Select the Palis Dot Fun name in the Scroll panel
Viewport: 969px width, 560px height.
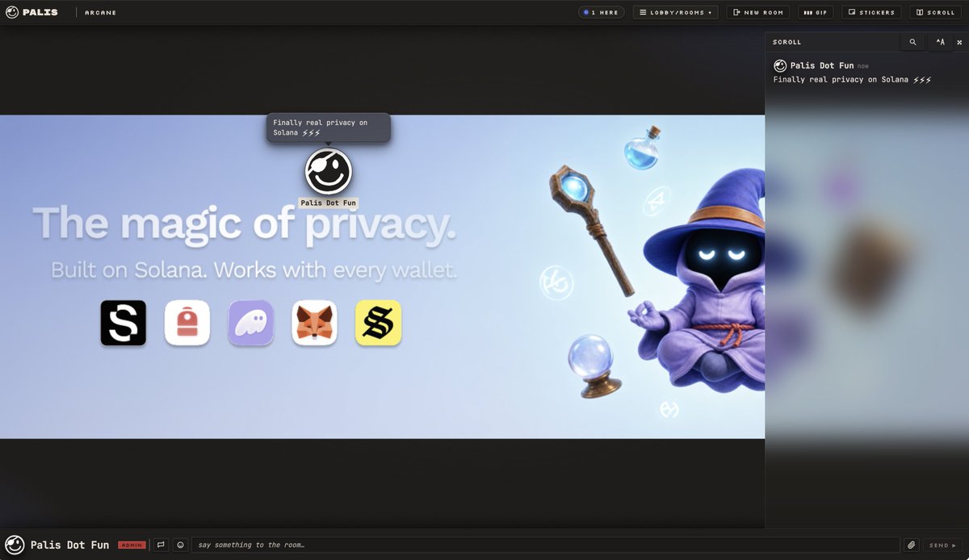coord(822,66)
